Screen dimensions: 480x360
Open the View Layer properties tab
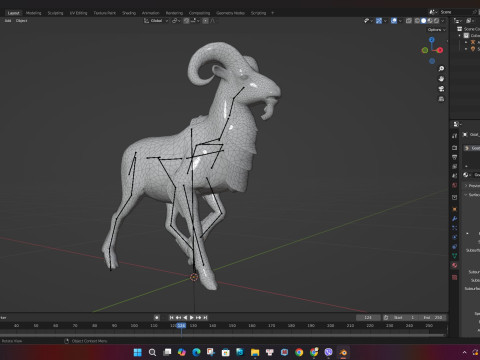pyautogui.click(x=455, y=166)
